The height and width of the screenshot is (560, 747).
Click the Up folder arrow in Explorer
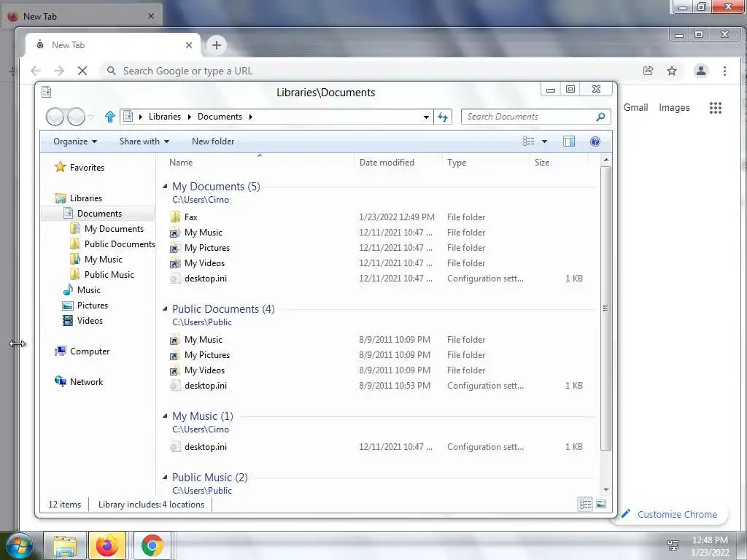110,117
